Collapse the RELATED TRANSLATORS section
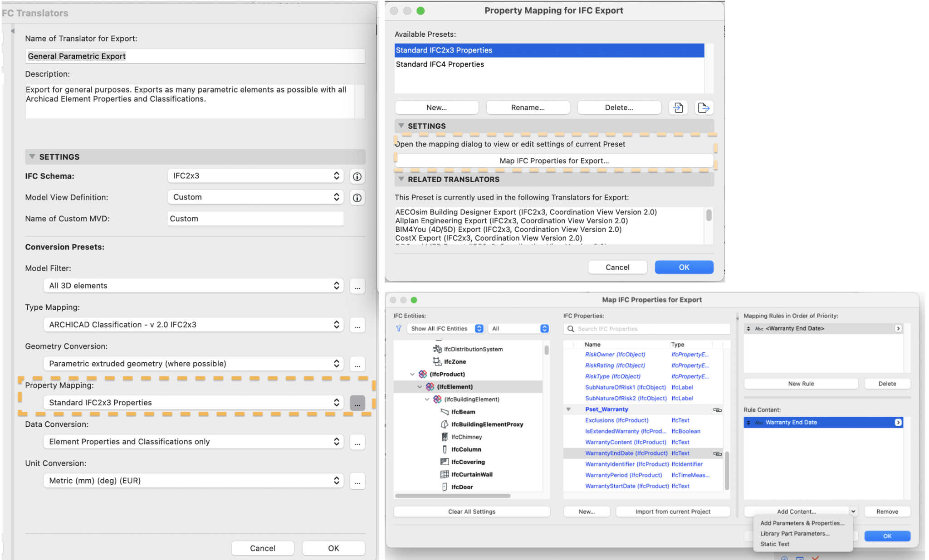 [401, 179]
